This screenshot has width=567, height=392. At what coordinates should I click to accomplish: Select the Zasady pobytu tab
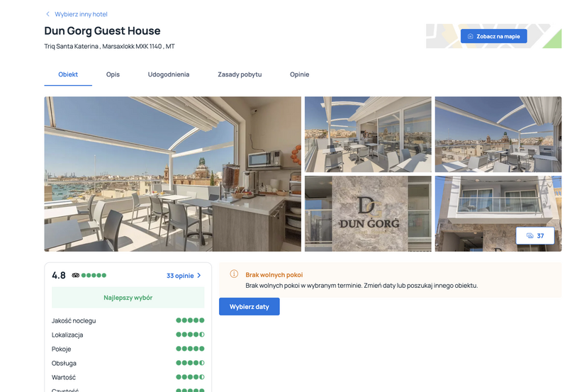[x=240, y=74]
